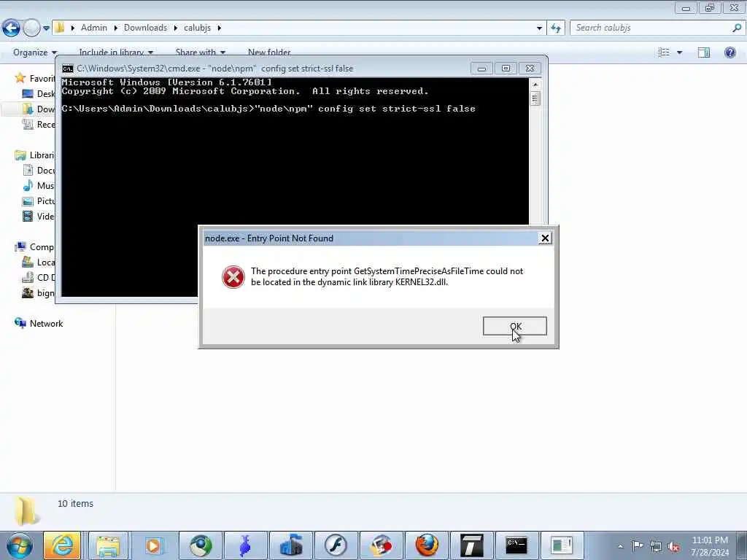Launch Internet Explorer from taskbar
The height and width of the screenshot is (560, 747).
(62, 545)
